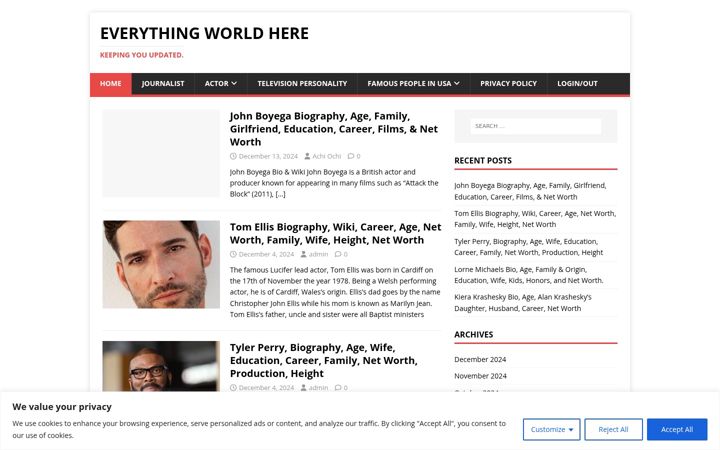Screen dimensions: 720x450
Task: Open the John Boyega Biography article headline
Action: (334, 129)
